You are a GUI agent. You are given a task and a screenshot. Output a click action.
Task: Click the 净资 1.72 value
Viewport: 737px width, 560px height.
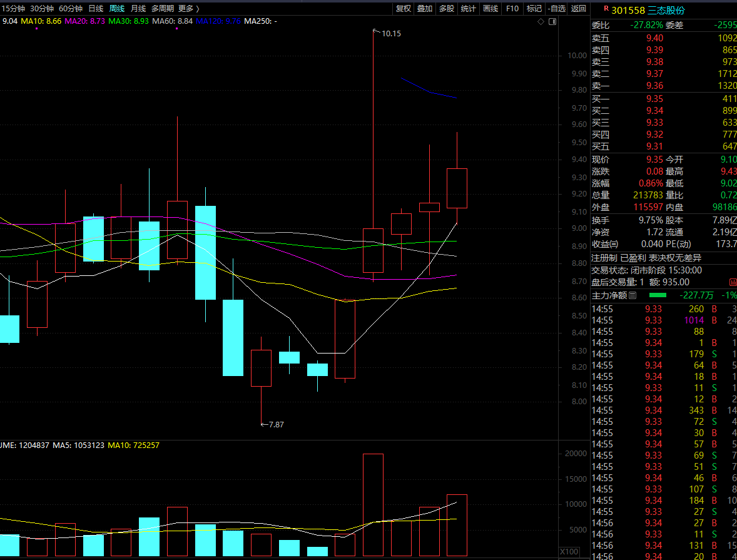click(654, 232)
